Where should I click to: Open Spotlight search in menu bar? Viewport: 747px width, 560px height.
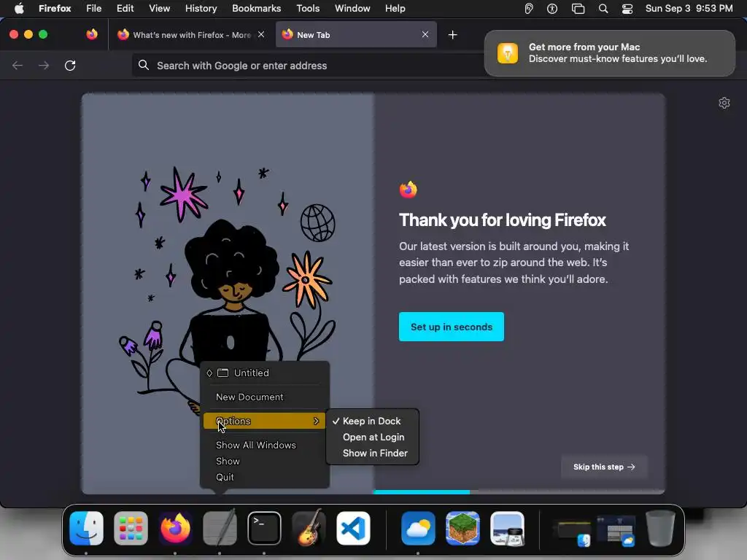tap(603, 9)
